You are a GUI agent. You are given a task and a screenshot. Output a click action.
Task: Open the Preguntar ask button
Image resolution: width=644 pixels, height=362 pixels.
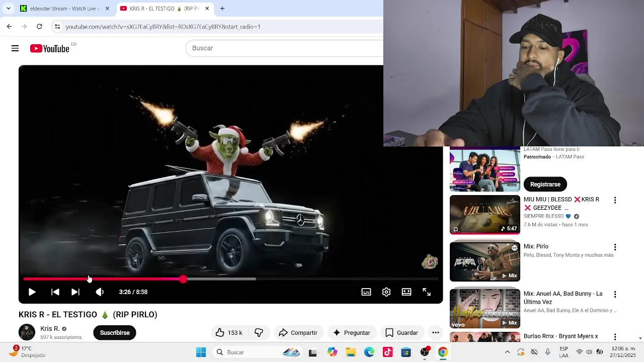(351, 332)
